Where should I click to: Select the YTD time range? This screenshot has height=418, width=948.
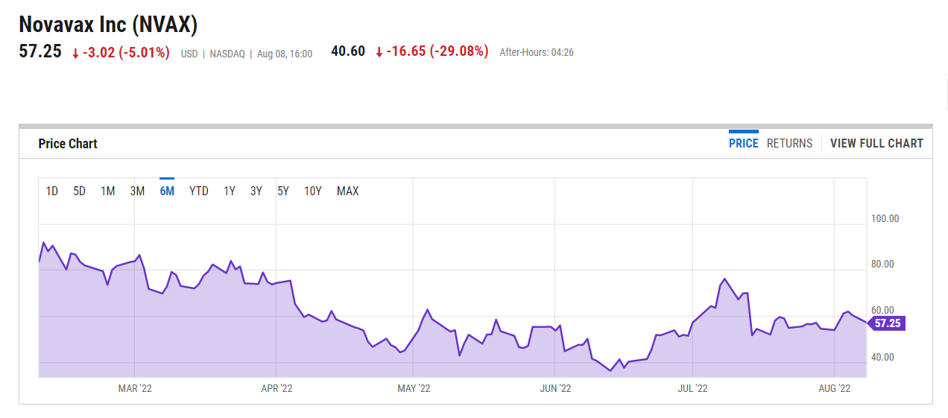199,191
